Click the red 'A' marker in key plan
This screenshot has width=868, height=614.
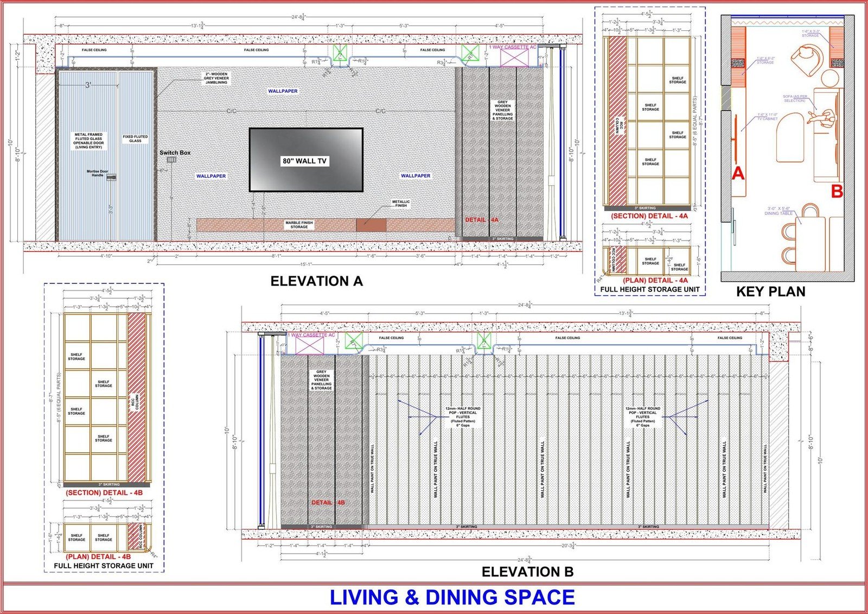[x=738, y=173]
